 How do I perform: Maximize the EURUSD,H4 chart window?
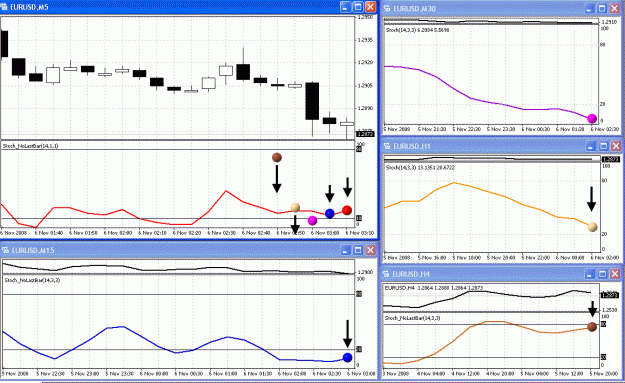click(x=602, y=274)
